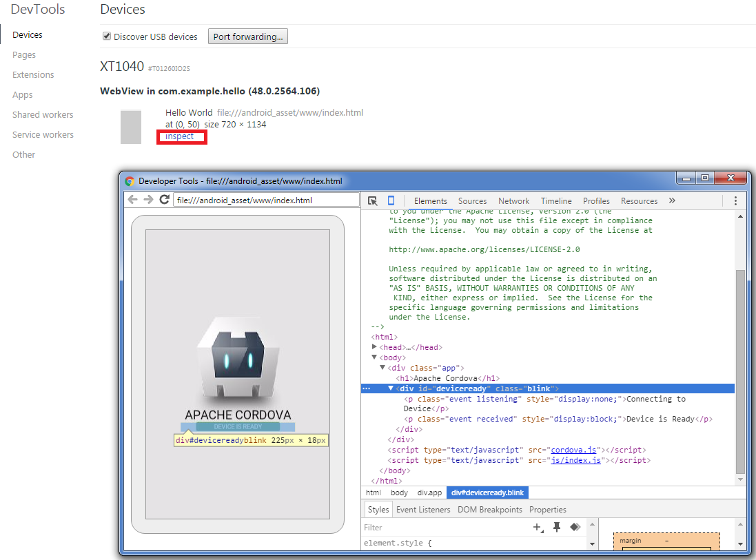Toggle device mode icon
The width and height of the screenshot is (756, 560).
pyautogui.click(x=391, y=200)
